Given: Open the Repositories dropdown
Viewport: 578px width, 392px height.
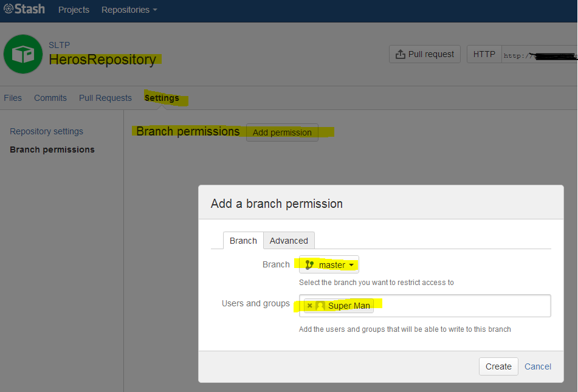Looking at the screenshot, I should (x=125, y=10).
